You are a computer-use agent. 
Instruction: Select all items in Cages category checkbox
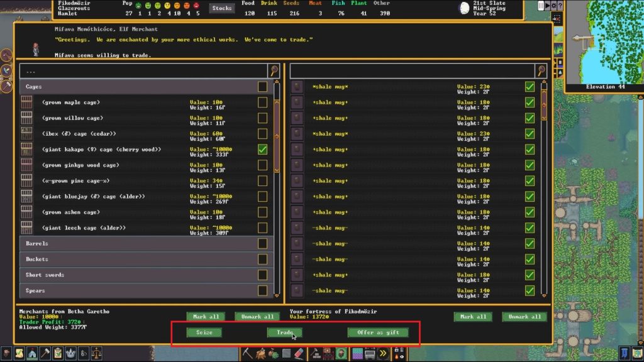(x=262, y=87)
